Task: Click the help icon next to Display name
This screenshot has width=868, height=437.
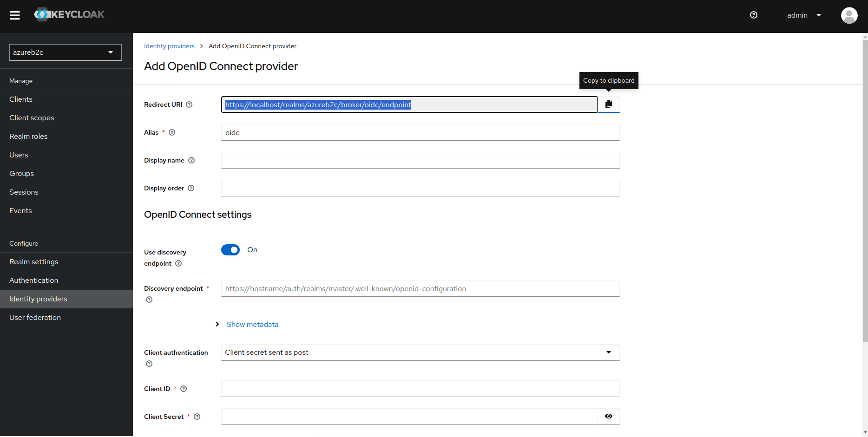Action: (x=191, y=160)
